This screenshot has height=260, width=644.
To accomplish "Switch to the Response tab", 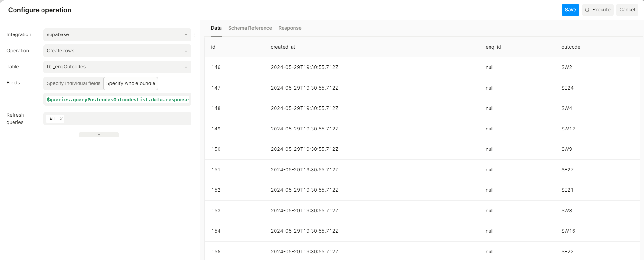I will click(290, 28).
